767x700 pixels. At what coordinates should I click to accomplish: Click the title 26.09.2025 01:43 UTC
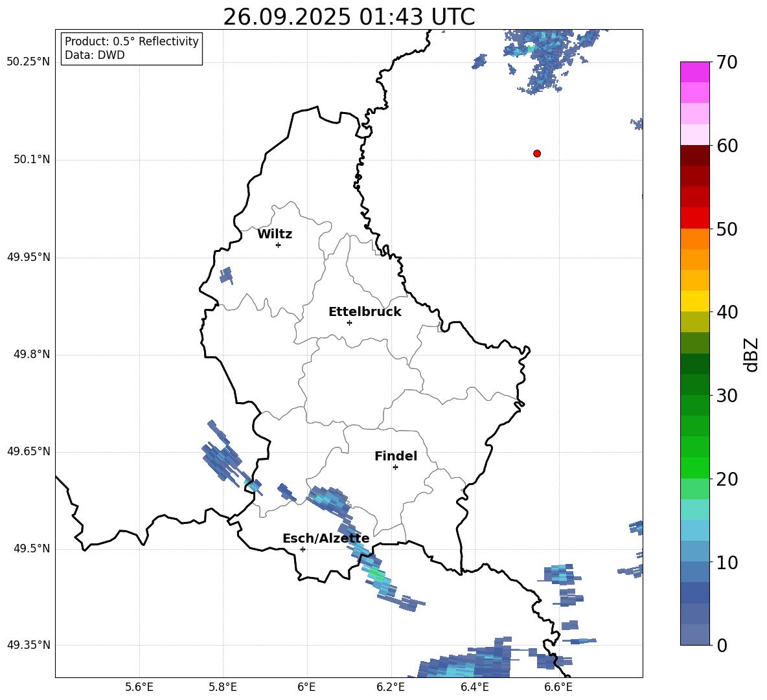(x=349, y=17)
